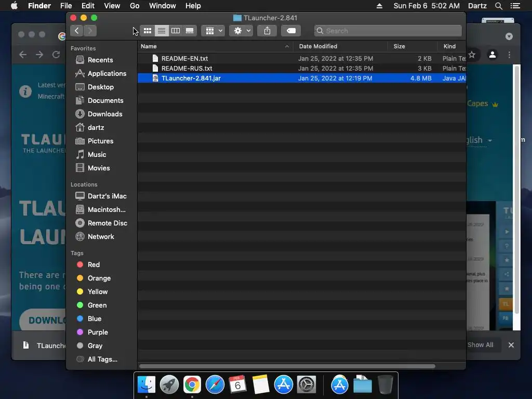This screenshot has height=399, width=532.
Task: Sort by Kind column header
Action: pos(451,46)
